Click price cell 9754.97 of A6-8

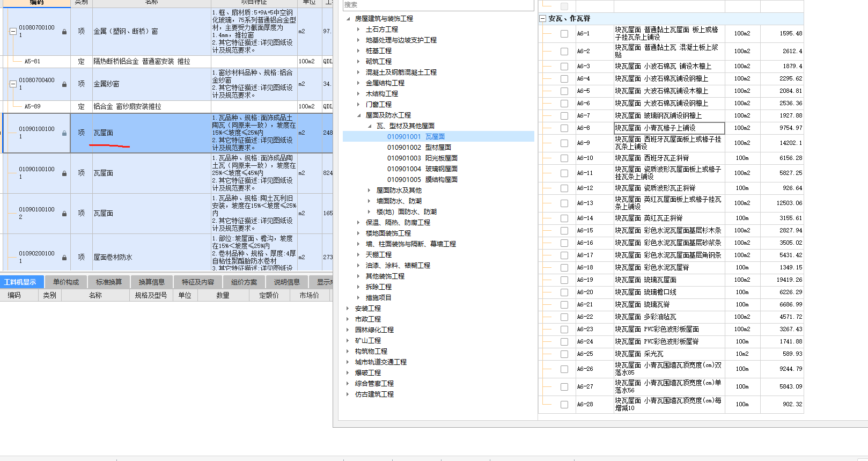pyautogui.click(x=782, y=128)
